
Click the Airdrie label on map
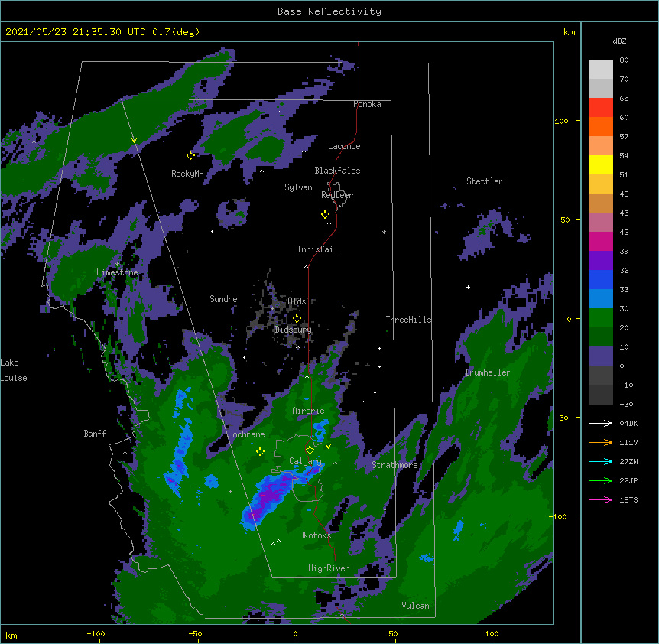(x=308, y=411)
